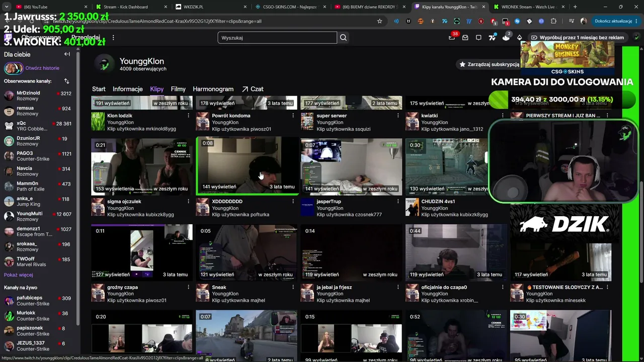Open the Twitch whispers chat bubble icon

[478, 38]
